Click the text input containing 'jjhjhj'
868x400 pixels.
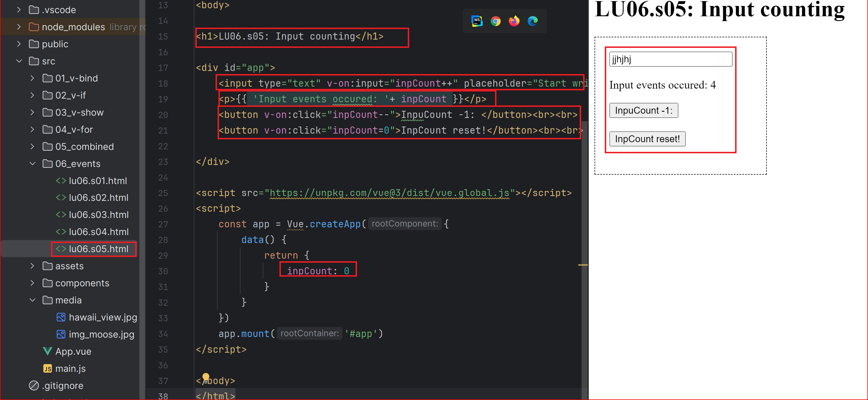coord(671,59)
